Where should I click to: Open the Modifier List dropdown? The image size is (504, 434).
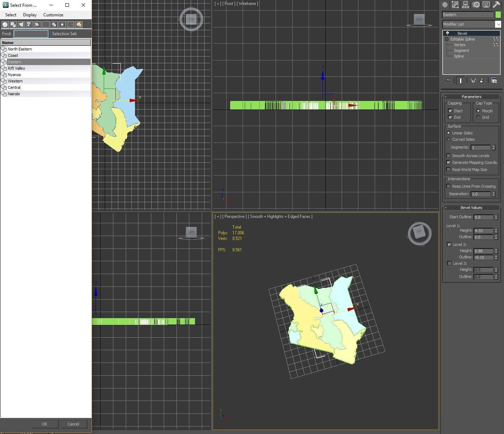click(498, 24)
